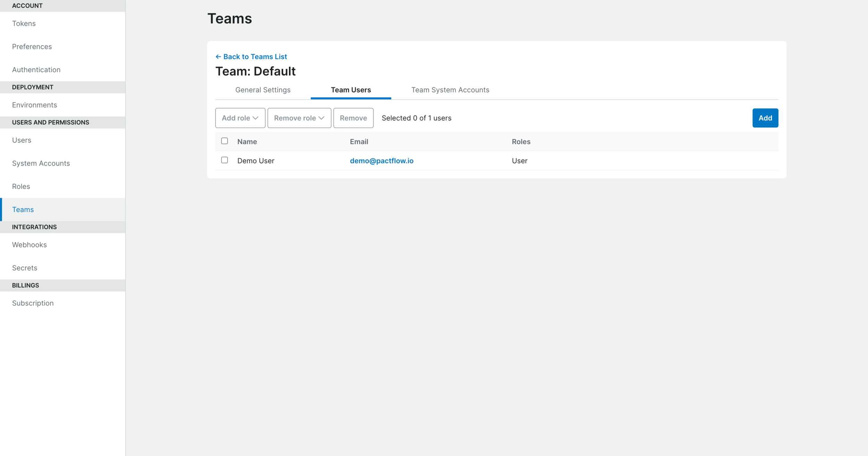
Task: Open the Remove role dropdown
Action: click(299, 118)
